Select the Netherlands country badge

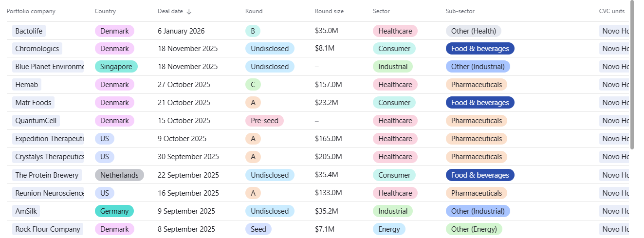click(119, 175)
